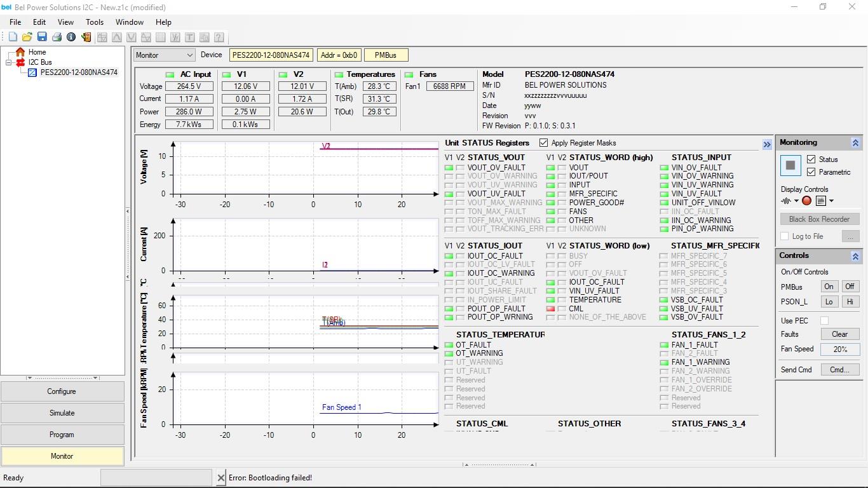868x488 pixels.
Task: Open the Tools menu
Action: click(x=94, y=22)
